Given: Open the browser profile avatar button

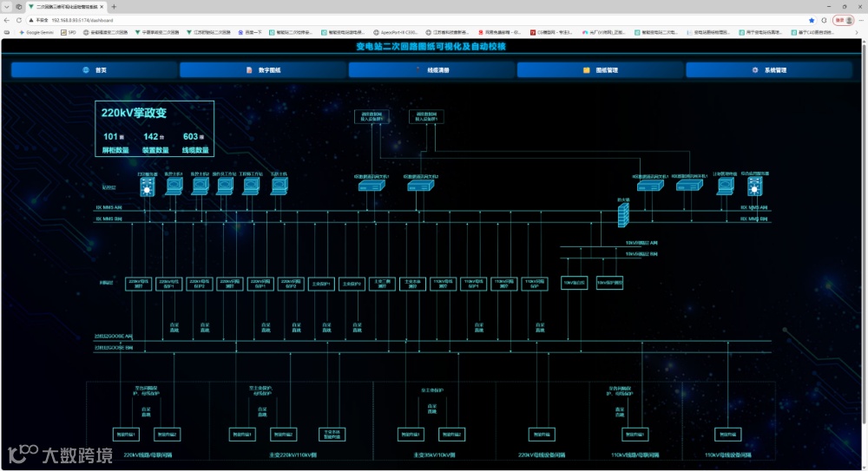Looking at the screenshot, I should 845,20.
